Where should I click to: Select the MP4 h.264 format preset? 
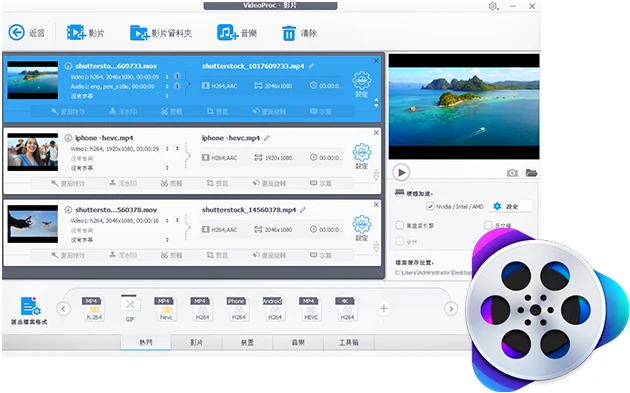94,309
